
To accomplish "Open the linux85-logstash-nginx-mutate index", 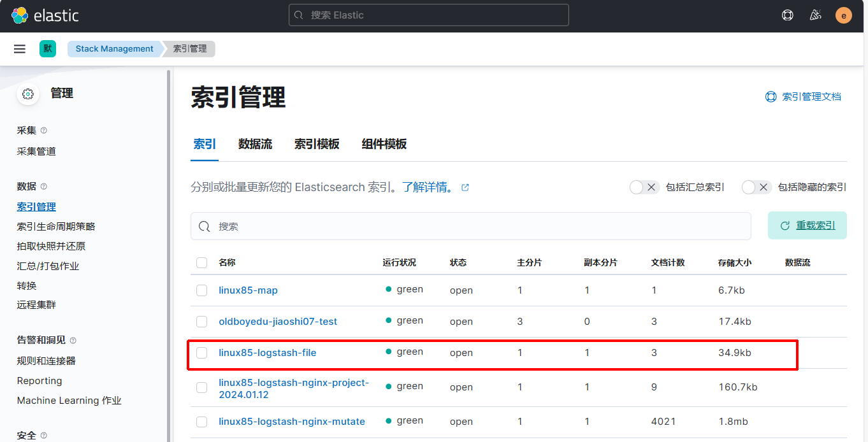I will tap(292, 422).
